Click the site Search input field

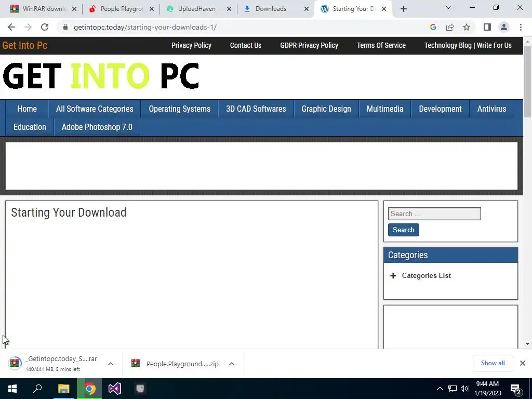434,214
